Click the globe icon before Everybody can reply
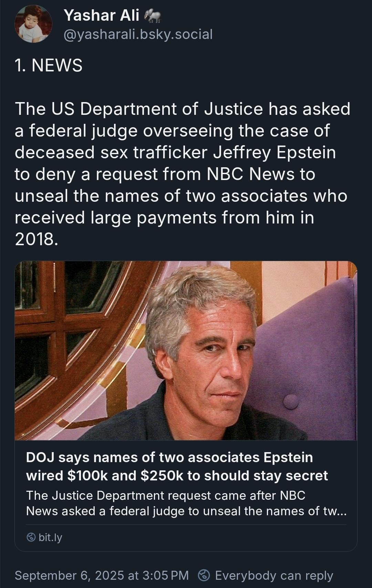372x588 pixels. (204, 575)
